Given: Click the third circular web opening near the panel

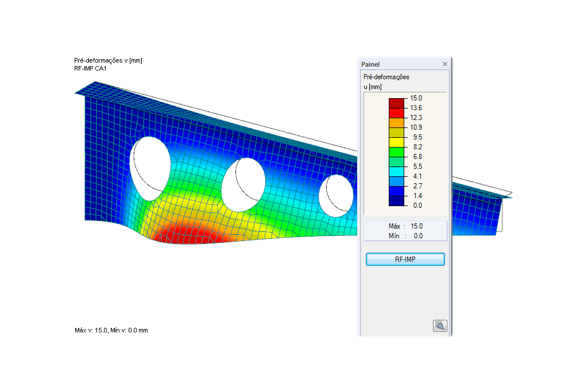Looking at the screenshot, I should pos(336,196).
